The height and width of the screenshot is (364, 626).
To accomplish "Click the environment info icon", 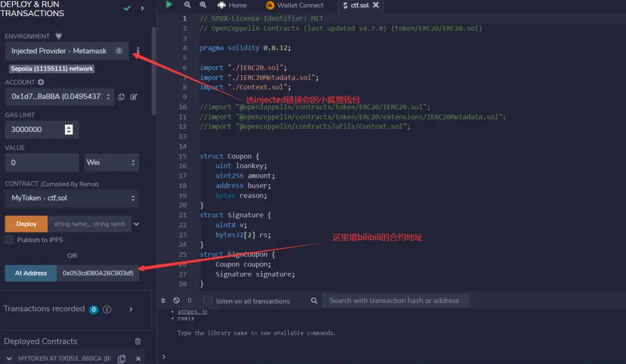I will coord(138,51).
